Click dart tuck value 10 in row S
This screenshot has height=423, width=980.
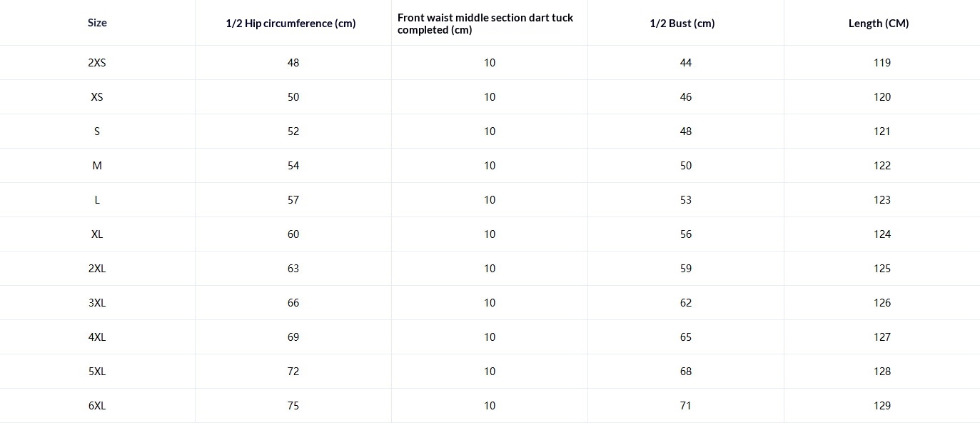coord(490,131)
